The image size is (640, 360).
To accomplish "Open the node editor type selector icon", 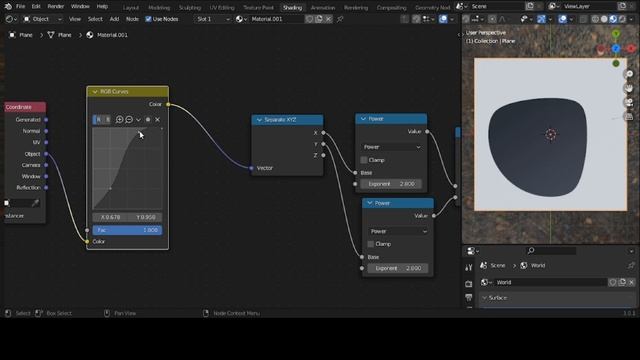I will 10,19.
